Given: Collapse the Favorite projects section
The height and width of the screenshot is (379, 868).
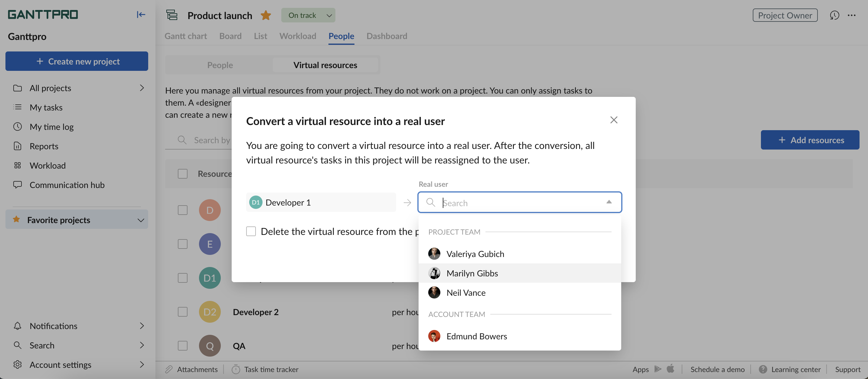Looking at the screenshot, I should point(141,220).
